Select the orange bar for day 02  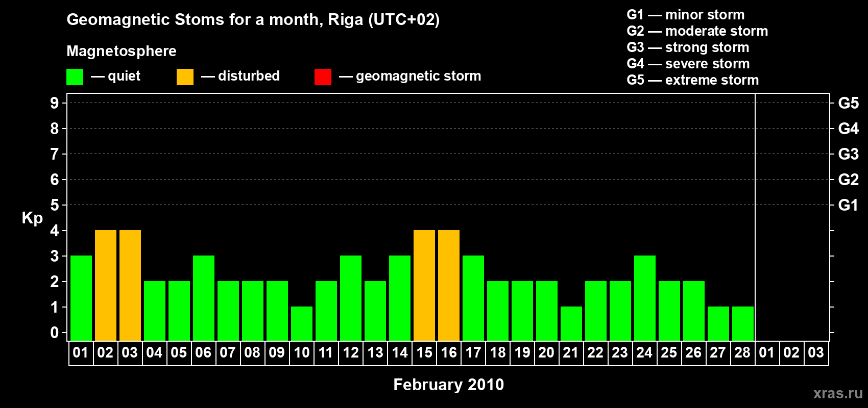pyautogui.click(x=106, y=286)
